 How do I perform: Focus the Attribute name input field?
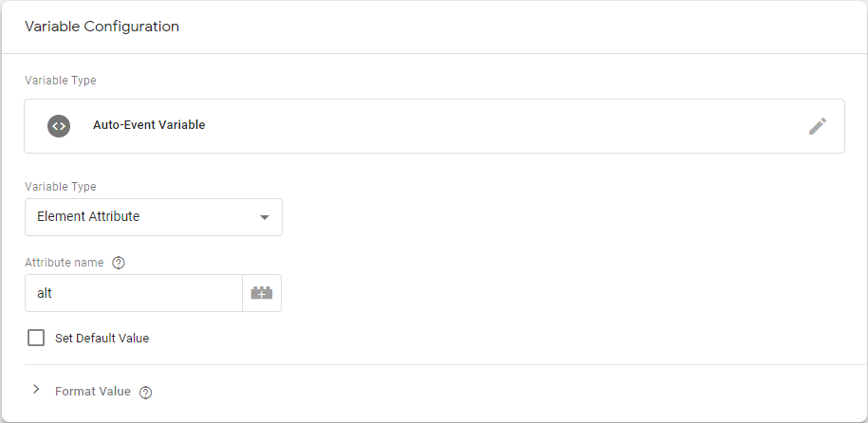pos(134,293)
